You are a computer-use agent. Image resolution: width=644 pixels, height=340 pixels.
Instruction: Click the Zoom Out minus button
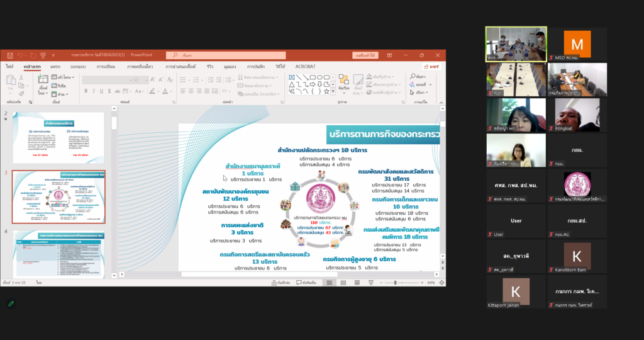(381, 283)
